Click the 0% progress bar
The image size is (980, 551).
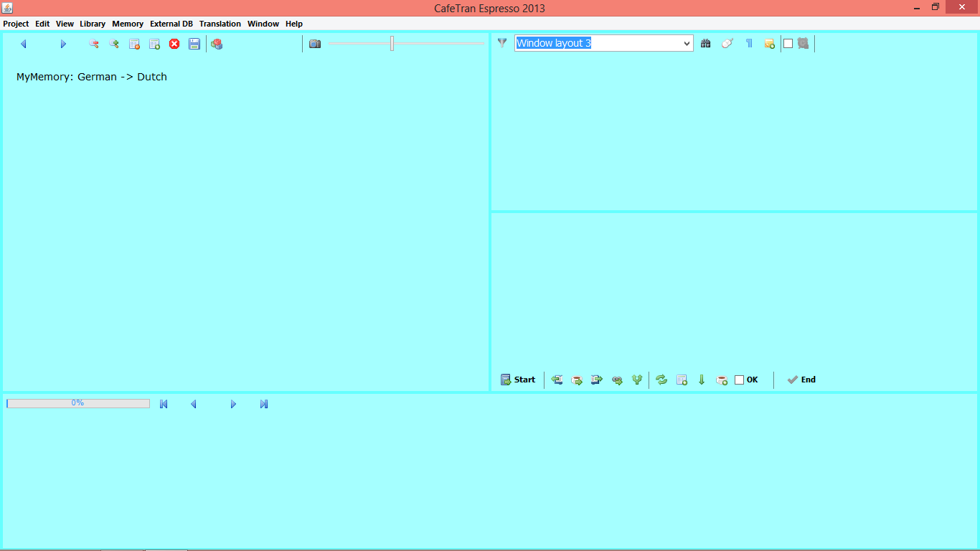coord(78,403)
